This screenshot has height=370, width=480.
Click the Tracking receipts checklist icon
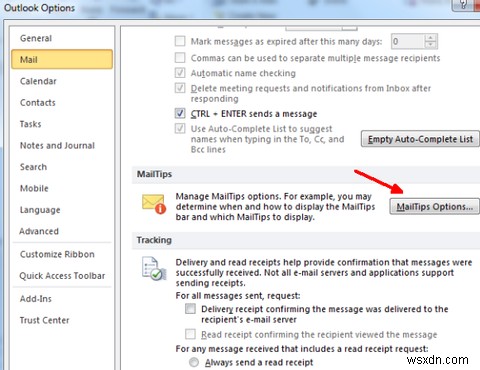(x=154, y=268)
